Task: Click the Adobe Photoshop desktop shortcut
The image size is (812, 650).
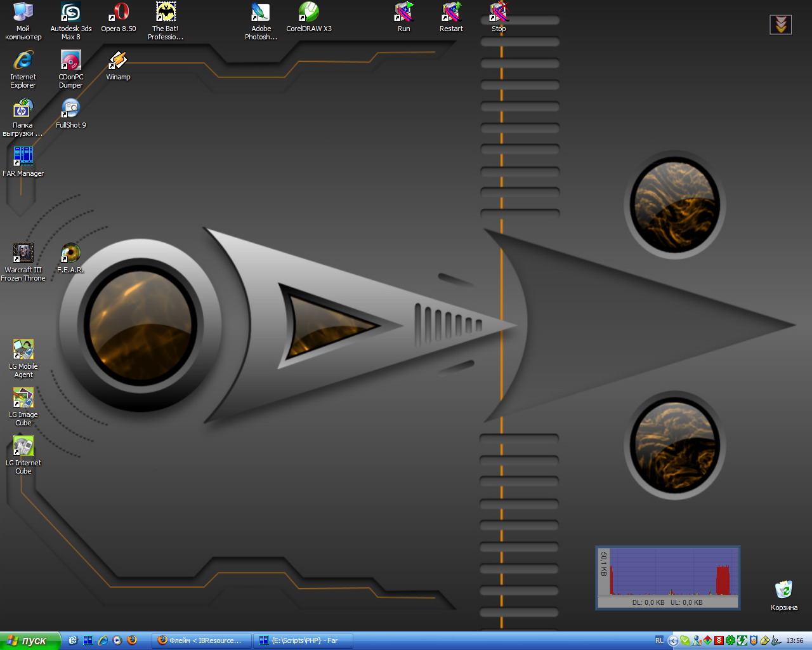Action: coord(261,13)
